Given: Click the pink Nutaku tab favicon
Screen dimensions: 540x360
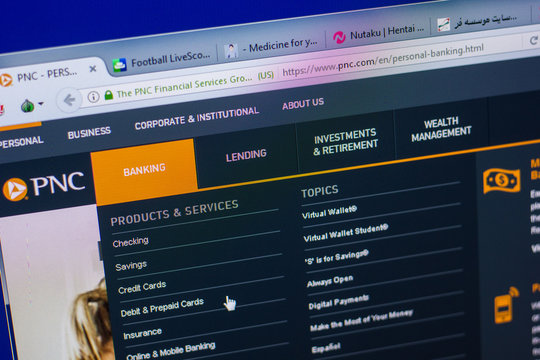Looking at the screenshot, I should (x=339, y=37).
